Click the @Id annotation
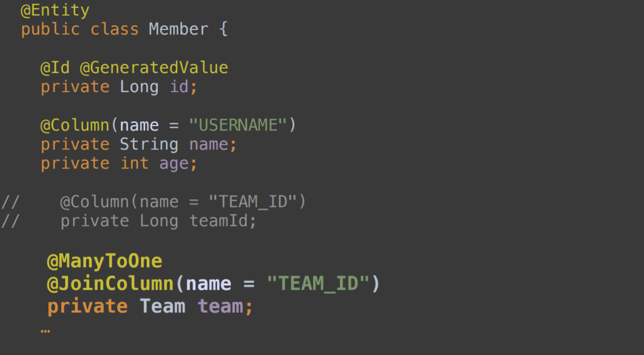The width and height of the screenshot is (644, 355). [x=55, y=68]
